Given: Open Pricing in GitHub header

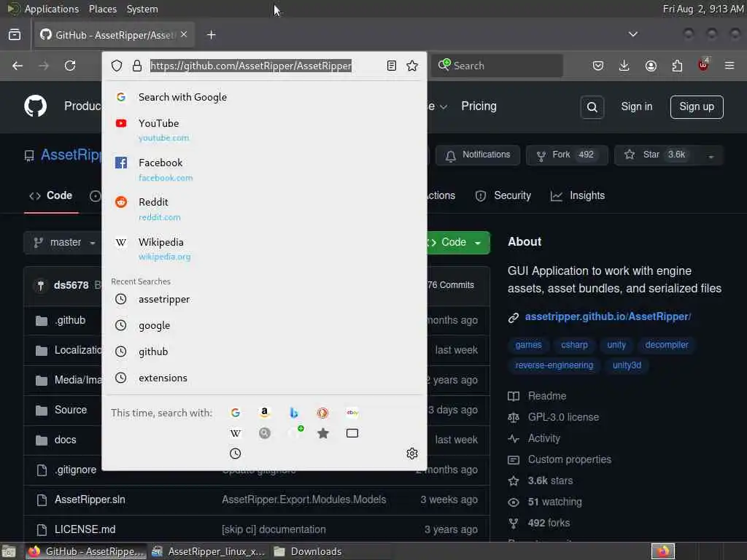Looking at the screenshot, I should tap(479, 106).
